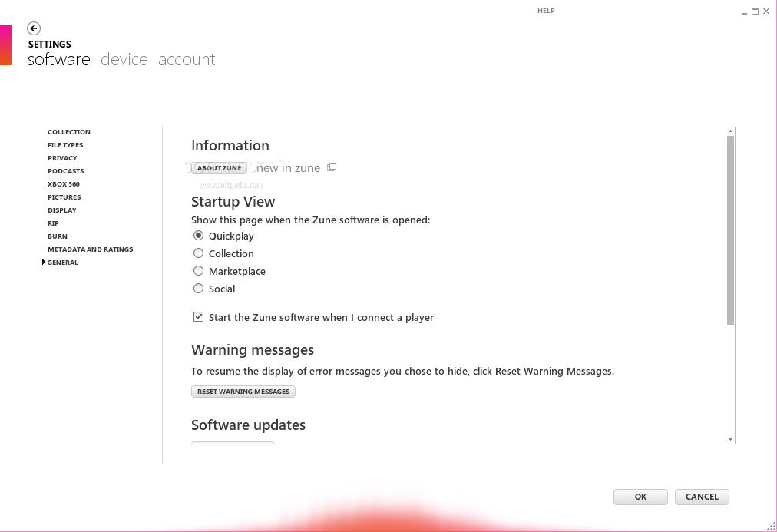Open the new in zune popout icon
The image size is (777, 532).
coord(332,167)
